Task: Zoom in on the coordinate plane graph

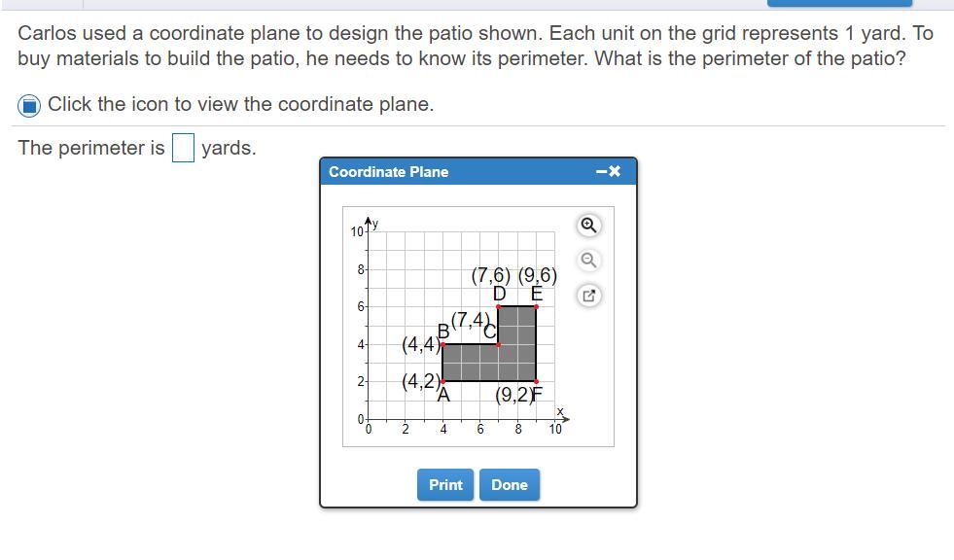Action: (x=588, y=226)
